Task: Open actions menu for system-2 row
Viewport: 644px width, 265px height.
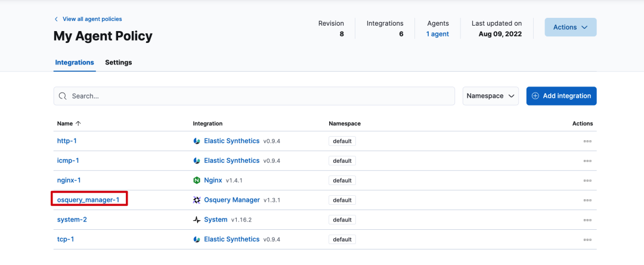Action: (x=587, y=220)
